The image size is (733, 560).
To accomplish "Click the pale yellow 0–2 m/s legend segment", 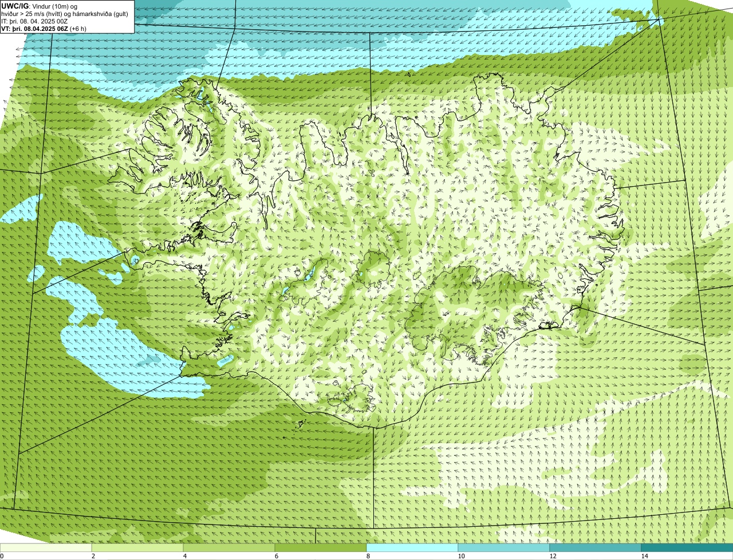I will click(46, 547).
